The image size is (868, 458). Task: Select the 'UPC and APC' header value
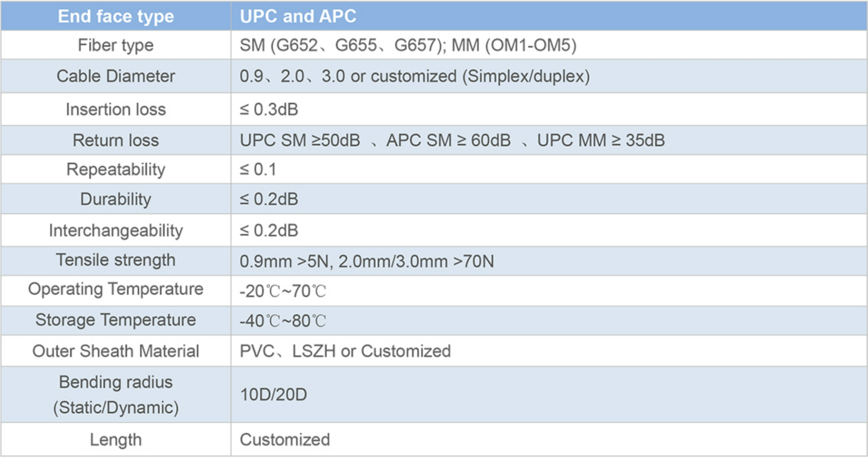click(298, 16)
